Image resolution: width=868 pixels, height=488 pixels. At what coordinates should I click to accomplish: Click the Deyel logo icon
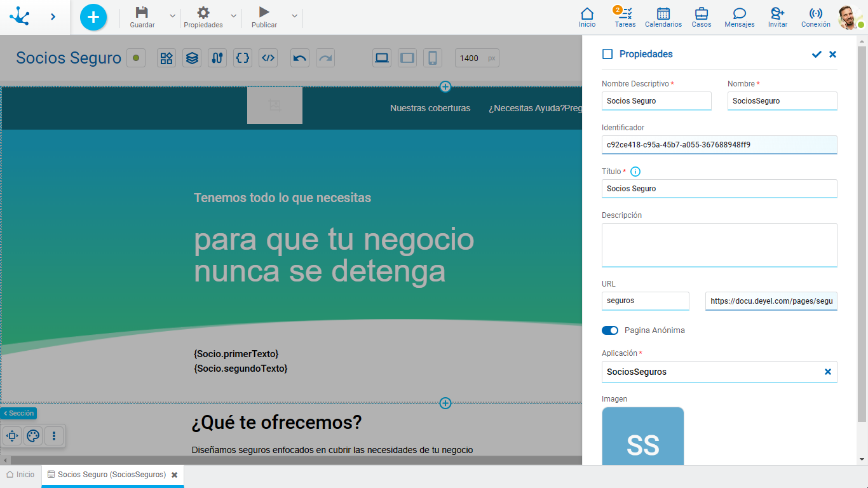(20, 17)
